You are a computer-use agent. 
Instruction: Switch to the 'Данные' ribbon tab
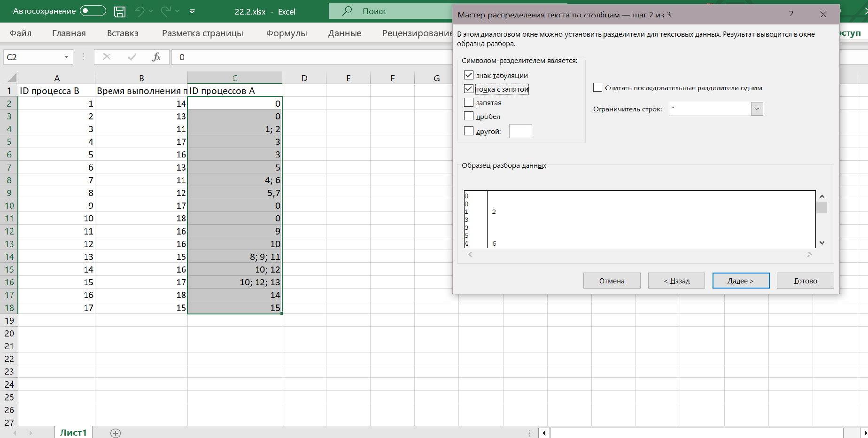[345, 33]
